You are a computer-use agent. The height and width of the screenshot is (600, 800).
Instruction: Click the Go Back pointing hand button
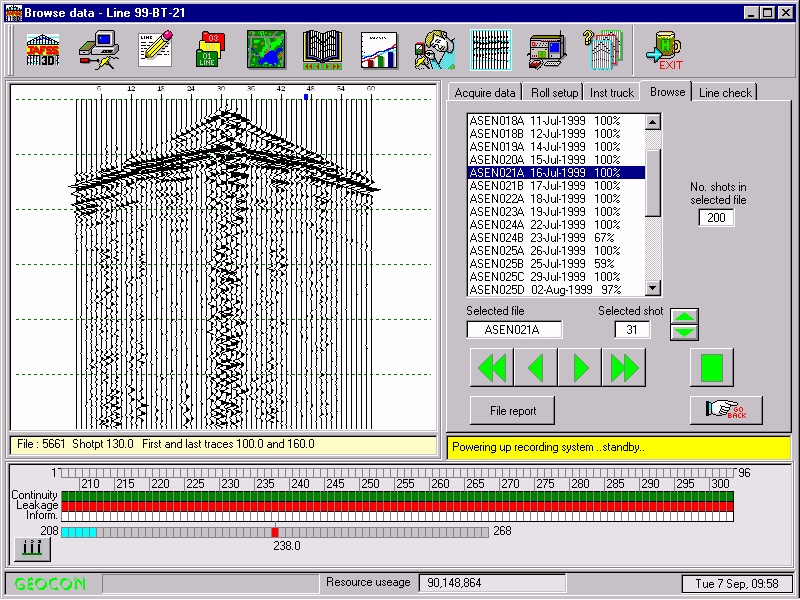pos(726,410)
